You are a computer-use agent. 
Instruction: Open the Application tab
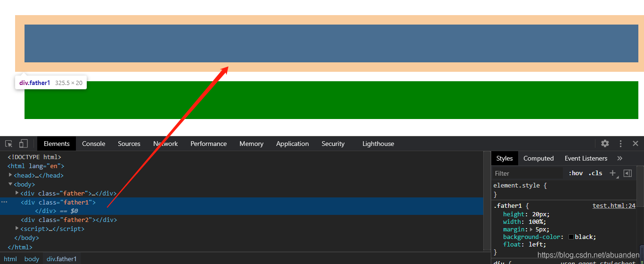(x=292, y=144)
